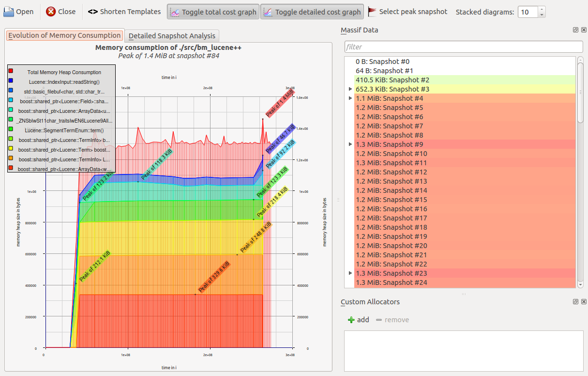This screenshot has height=376, width=588.
Task: Click Peak of 118.3 KiB label
Action: (156, 165)
